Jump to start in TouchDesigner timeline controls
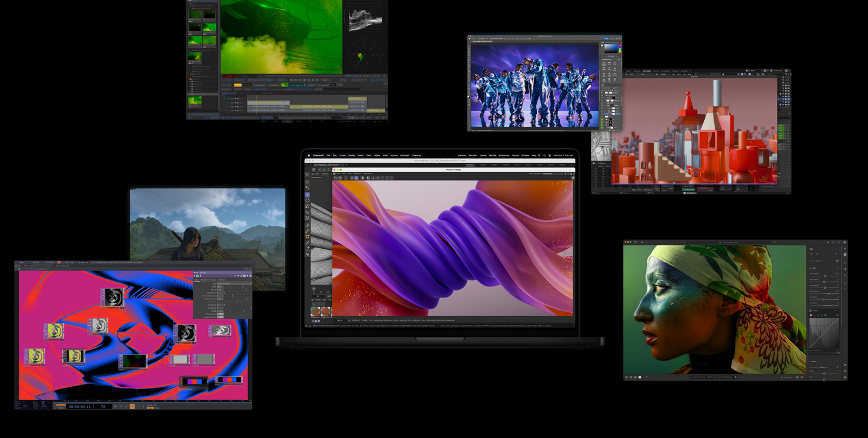868x438 pixels. pos(115,407)
